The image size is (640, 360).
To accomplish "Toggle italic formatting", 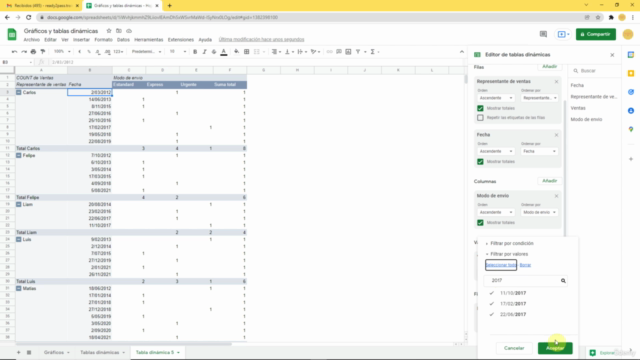I will click(204, 52).
